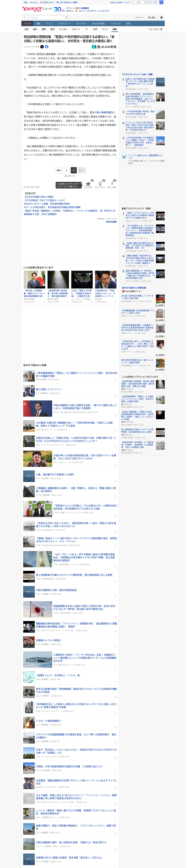Image resolution: width=186 pixels, height=868 pixels.
Task: Open the ヘルプ link in the header
Action: (x=127, y=2)
